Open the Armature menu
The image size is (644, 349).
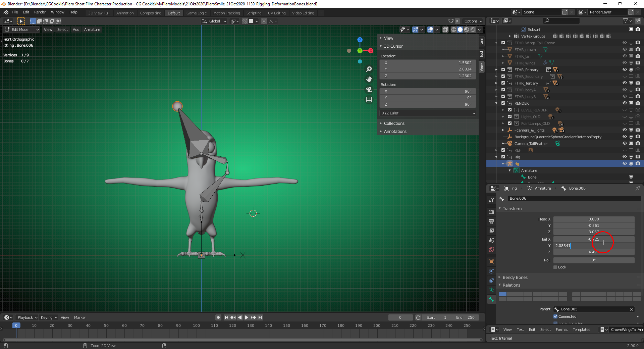tap(92, 30)
